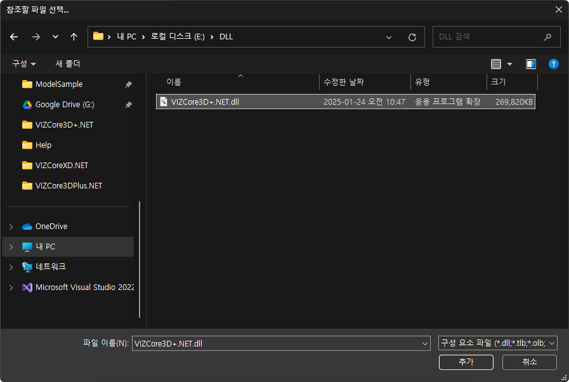
Task: Expand the Microsoft Visual Studio 2022 node
Action: (x=11, y=287)
